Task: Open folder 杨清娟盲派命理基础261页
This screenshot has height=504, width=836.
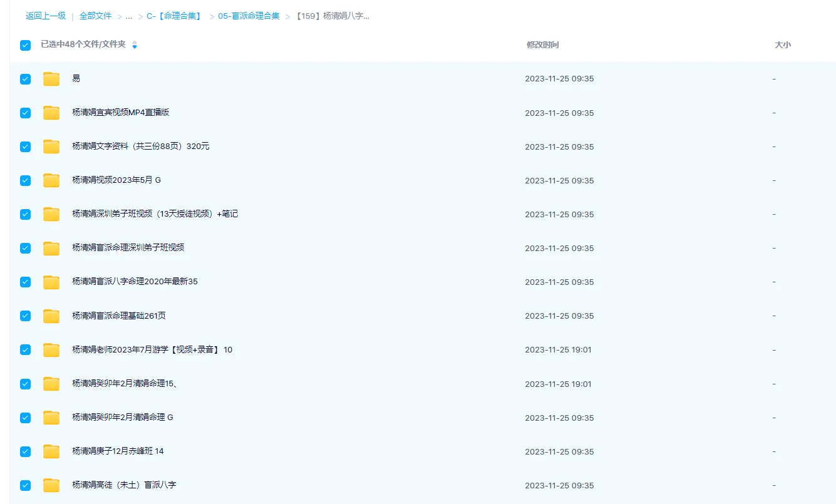Action: click(x=119, y=316)
